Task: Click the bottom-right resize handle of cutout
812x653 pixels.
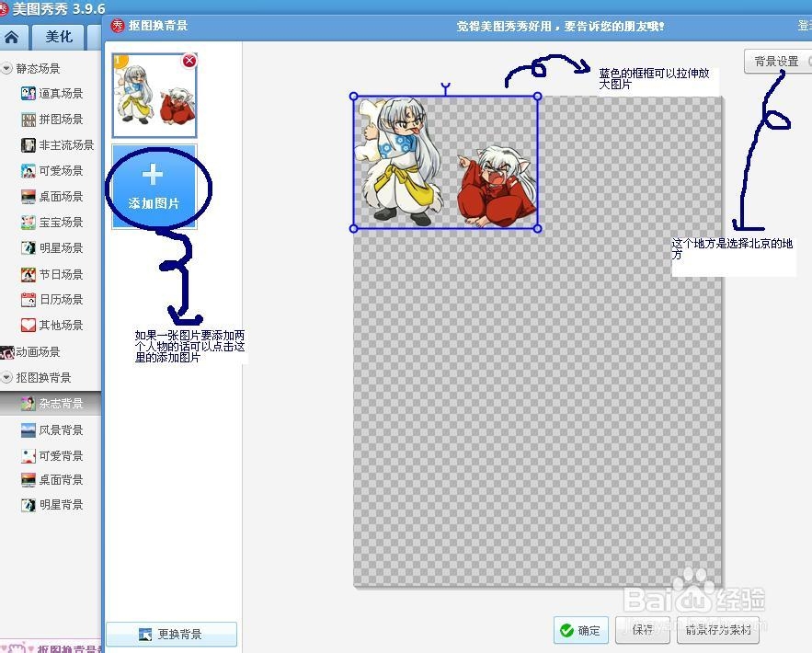Action: [x=538, y=228]
